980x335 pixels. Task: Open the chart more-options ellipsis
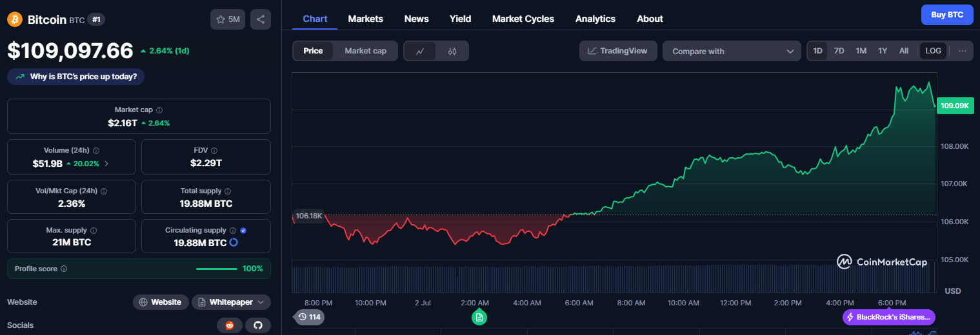[963, 51]
